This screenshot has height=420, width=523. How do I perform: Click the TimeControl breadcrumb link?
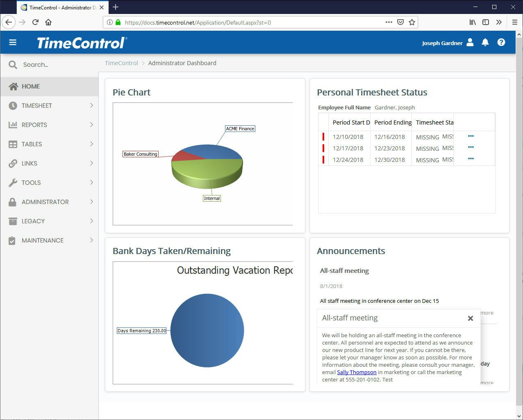121,63
